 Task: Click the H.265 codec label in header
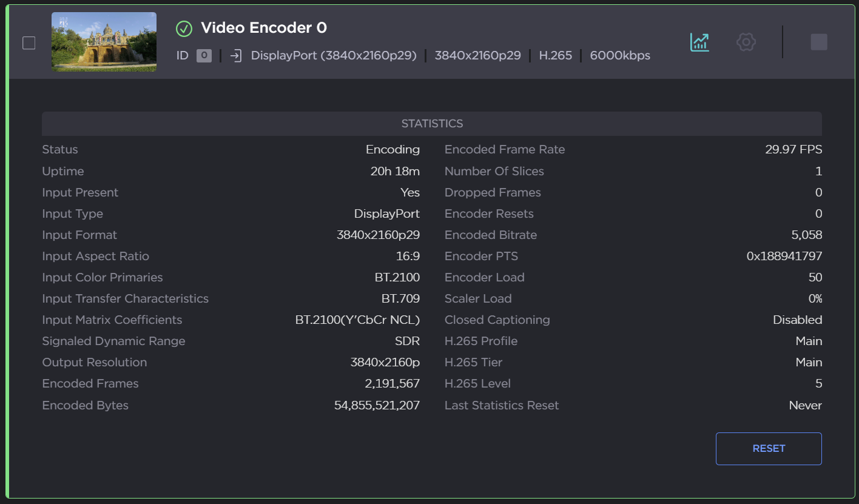pyautogui.click(x=555, y=56)
